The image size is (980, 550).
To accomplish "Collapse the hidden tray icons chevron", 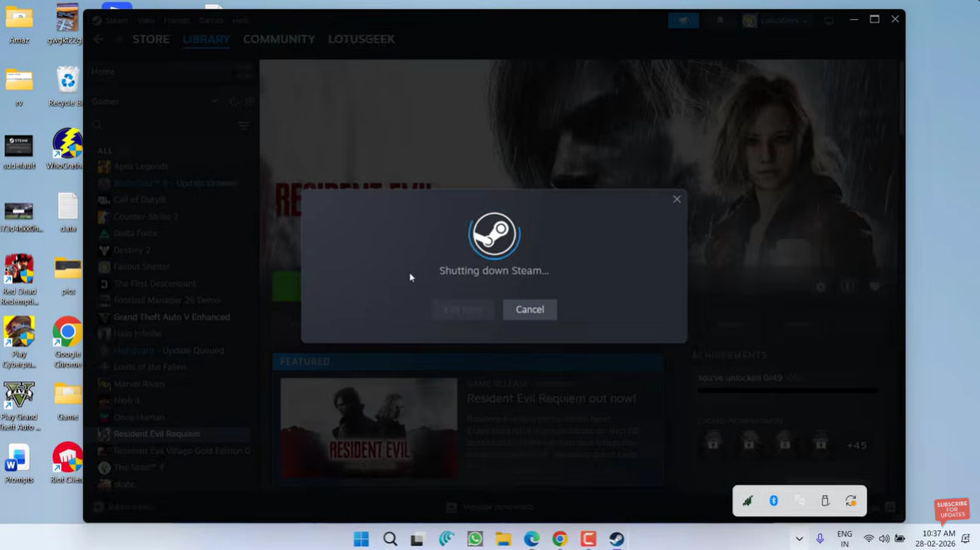I will click(x=799, y=539).
